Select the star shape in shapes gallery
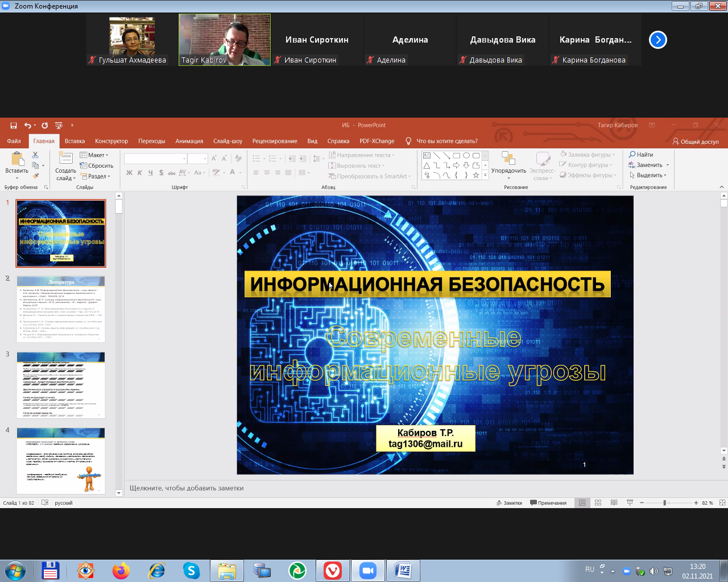The width and height of the screenshot is (728, 582). click(476, 176)
